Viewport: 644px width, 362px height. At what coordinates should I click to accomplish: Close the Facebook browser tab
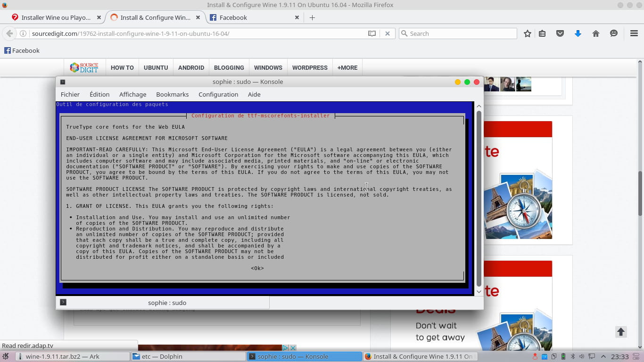coord(297,17)
